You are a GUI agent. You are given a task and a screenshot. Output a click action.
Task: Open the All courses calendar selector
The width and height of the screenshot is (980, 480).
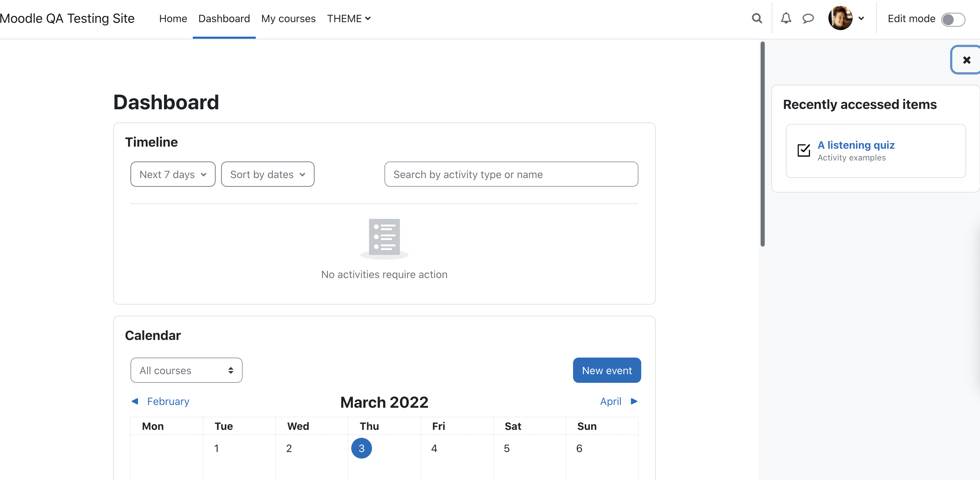coord(186,370)
